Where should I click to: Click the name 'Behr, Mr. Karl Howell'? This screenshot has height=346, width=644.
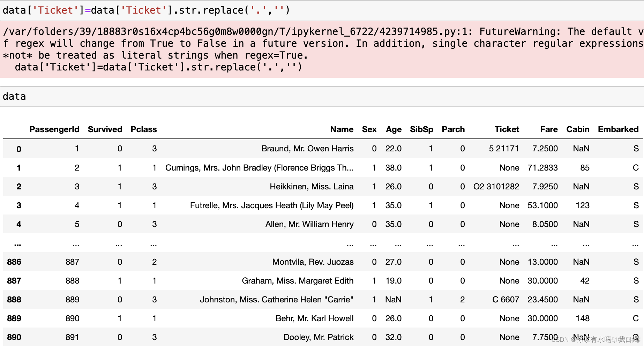pyautogui.click(x=314, y=318)
